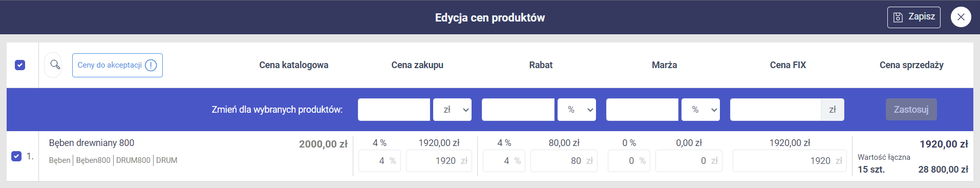Click the Marża amount field showing 0 zł

tap(689, 161)
